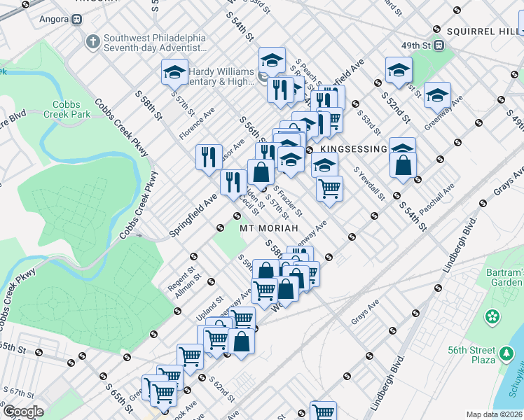Click school marker left of S 52nd St label
This screenshot has height=420, width=524.
(x=399, y=70)
